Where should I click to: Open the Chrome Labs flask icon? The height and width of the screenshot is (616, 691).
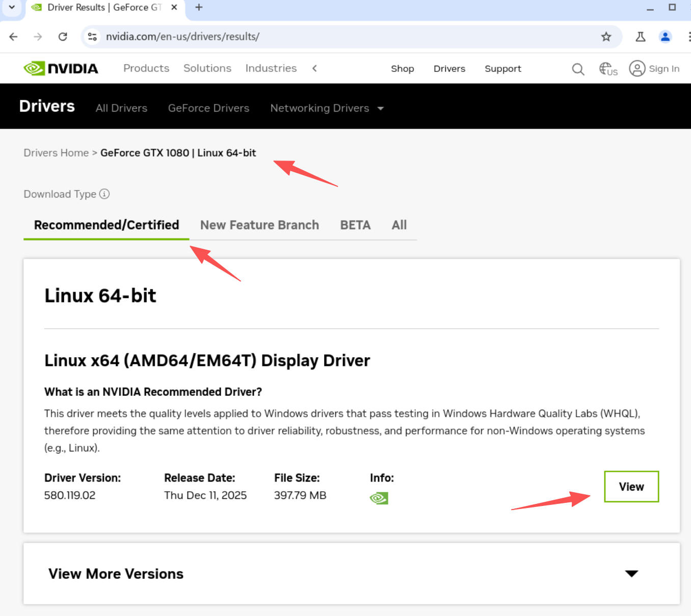641,37
